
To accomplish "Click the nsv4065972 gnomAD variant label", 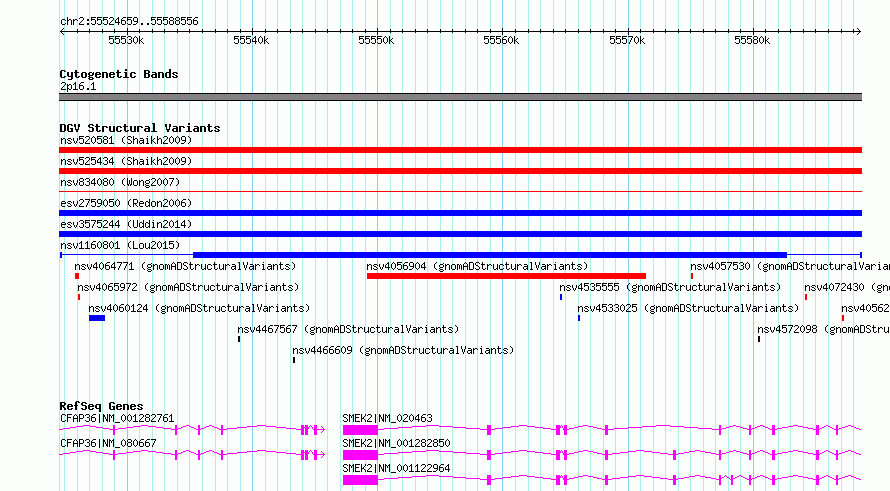I will pyautogui.click(x=188, y=287).
